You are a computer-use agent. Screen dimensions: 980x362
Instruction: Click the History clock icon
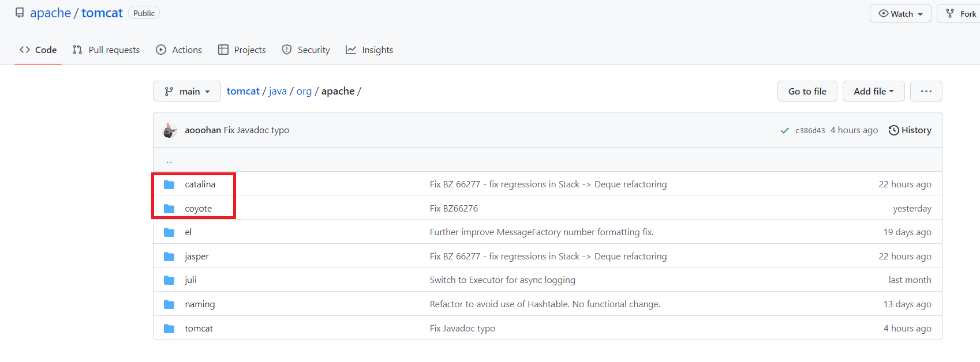point(893,130)
